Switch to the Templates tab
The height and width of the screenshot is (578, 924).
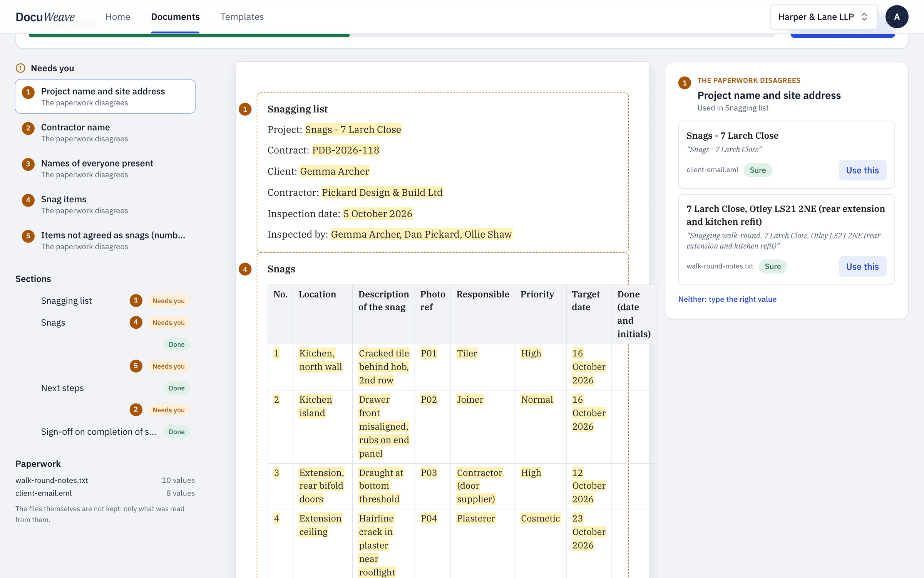(242, 17)
